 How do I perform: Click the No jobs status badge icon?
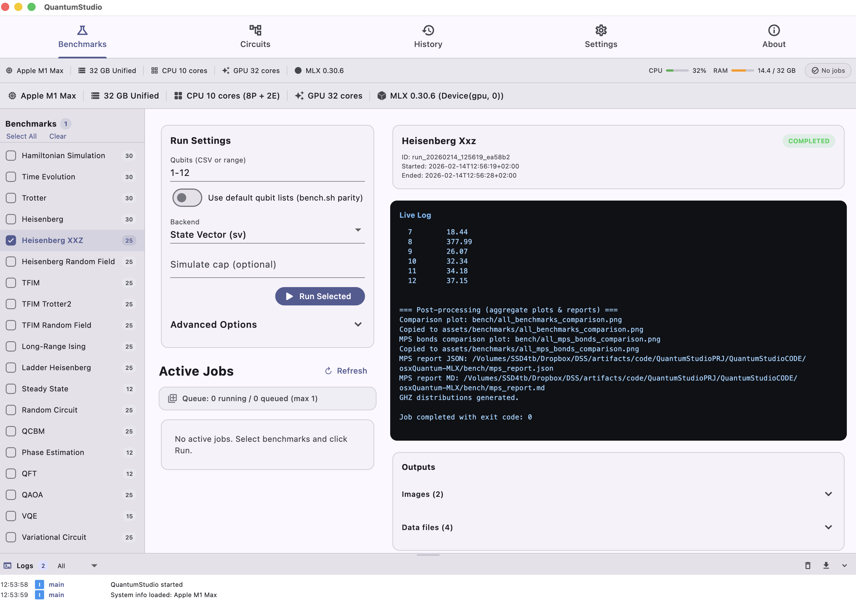[815, 70]
